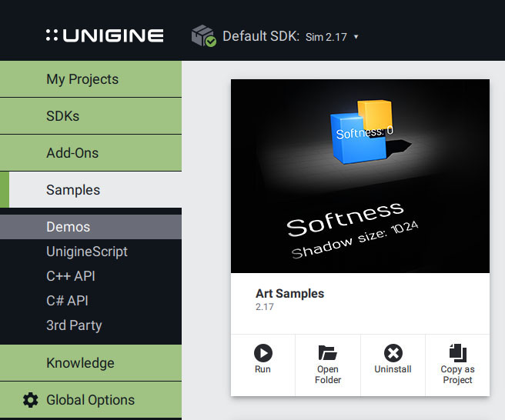
Task: Open the 3rd Party samples list
Action: [x=74, y=325]
